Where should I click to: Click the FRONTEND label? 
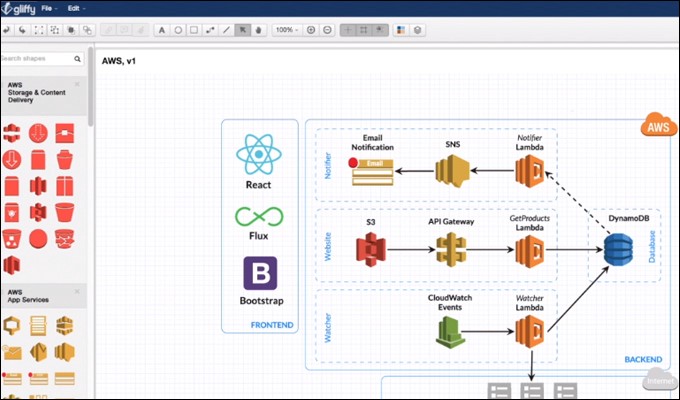(x=272, y=325)
